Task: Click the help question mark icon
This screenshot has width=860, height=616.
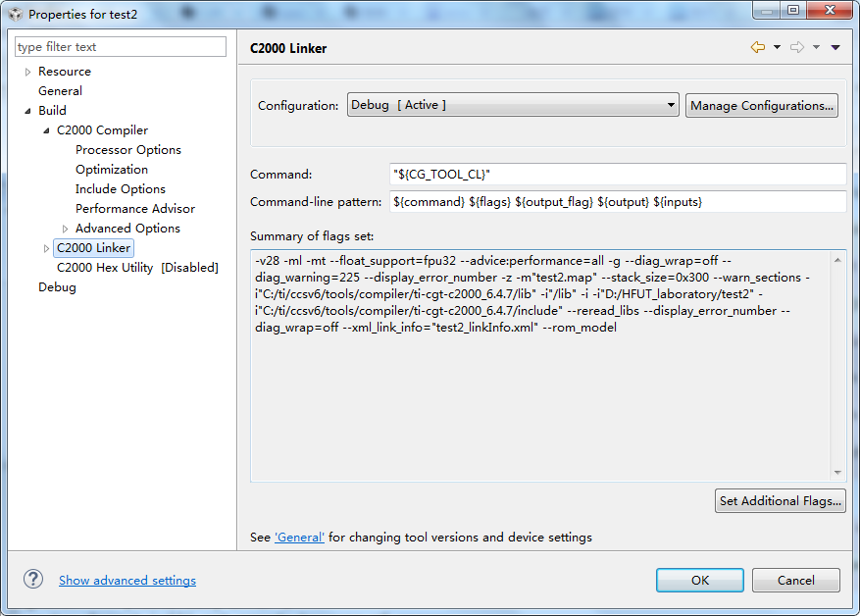Action: click(x=34, y=580)
